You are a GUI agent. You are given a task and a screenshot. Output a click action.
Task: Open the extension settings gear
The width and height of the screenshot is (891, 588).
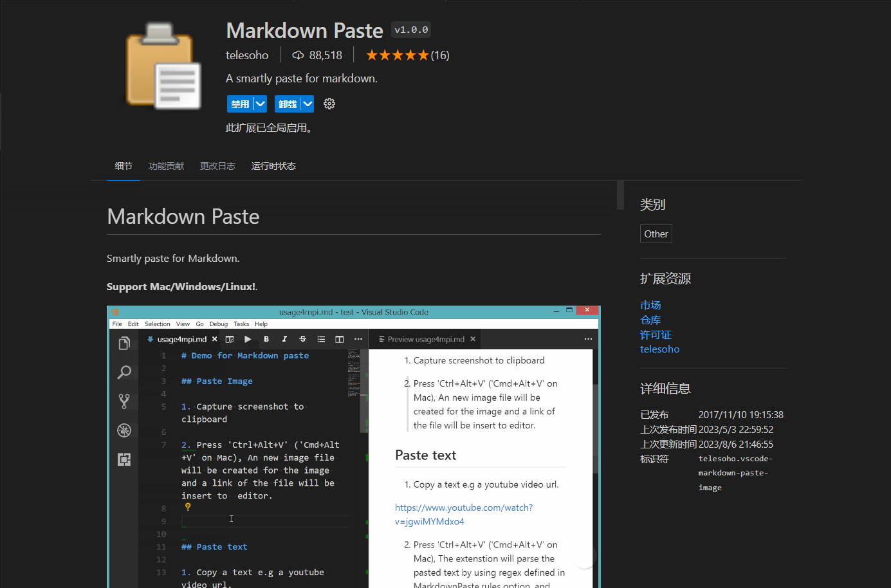(329, 104)
